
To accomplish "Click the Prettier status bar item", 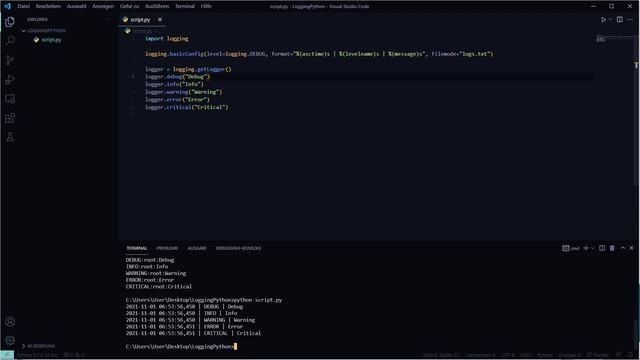I will 598,355.
